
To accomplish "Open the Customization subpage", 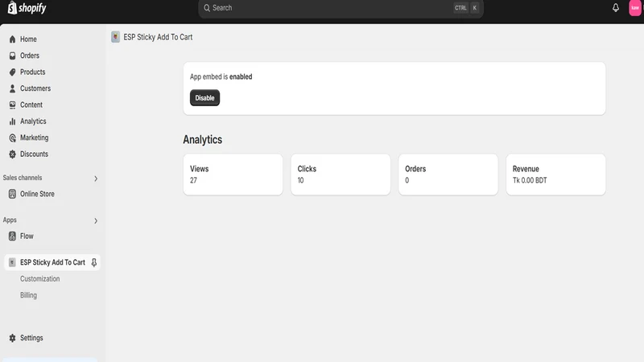I will click(x=39, y=278).
